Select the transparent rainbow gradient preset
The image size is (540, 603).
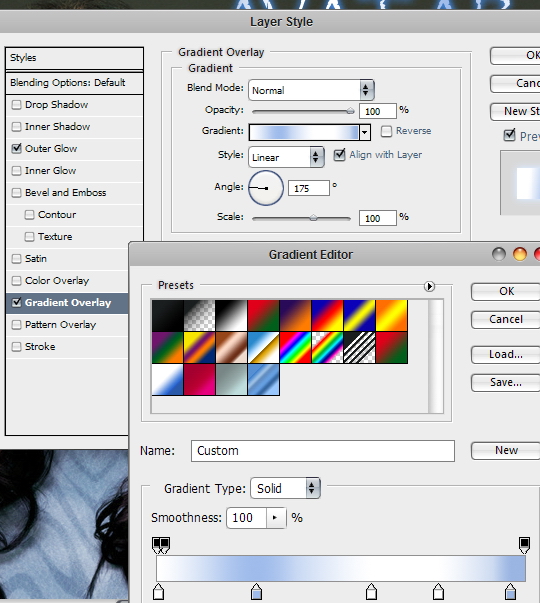pyautogui.click(x=327, y=348)
